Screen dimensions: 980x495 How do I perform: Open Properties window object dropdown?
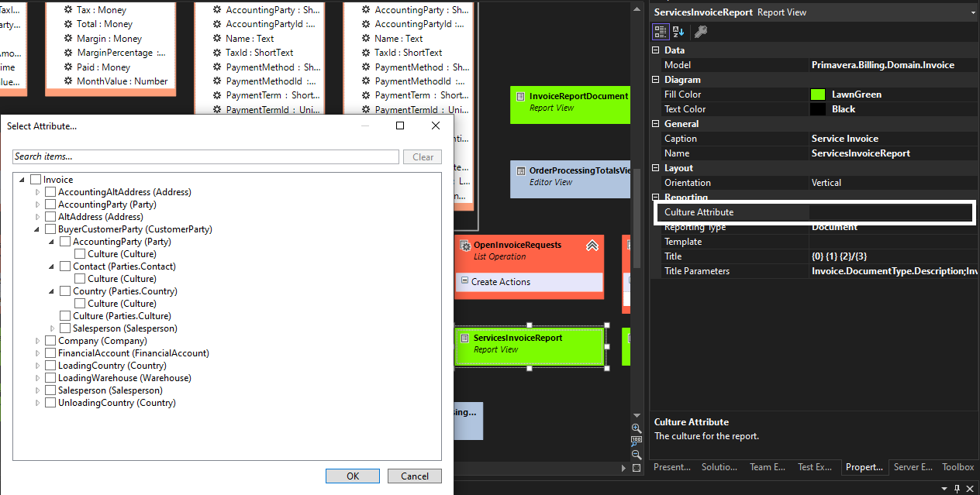972,12
